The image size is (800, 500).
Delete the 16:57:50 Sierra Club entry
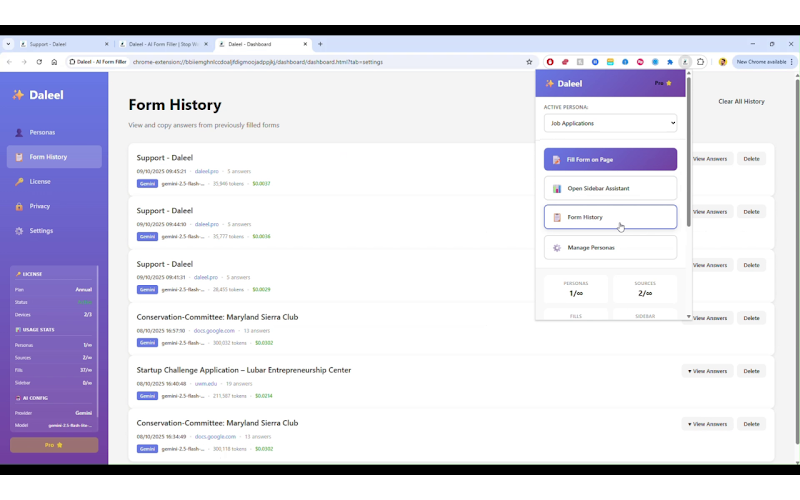751,318
